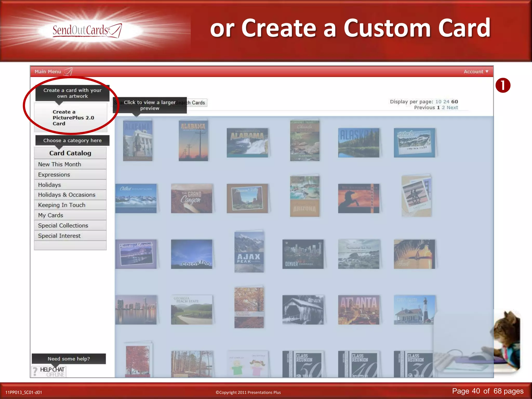Image resolution: width=532 pixels, height=399 pixels.
Task: Click the Next page link
Action: tap(452, 108)
